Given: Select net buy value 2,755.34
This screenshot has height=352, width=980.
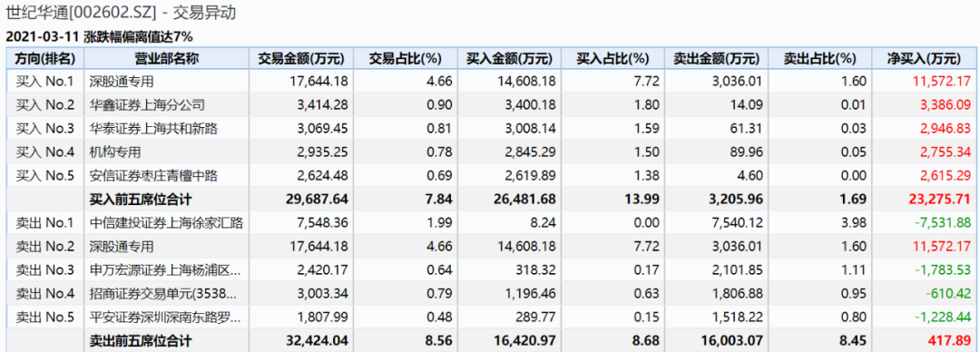Looking at the screenshot, I should pyautogui.click(x=946, y=152).
